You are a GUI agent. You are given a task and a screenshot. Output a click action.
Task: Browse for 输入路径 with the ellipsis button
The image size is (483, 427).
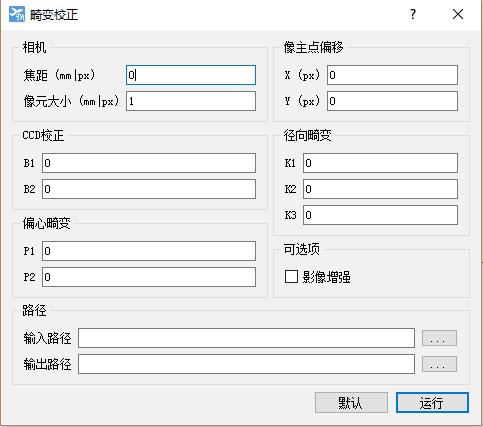click(x=439, y=338)
